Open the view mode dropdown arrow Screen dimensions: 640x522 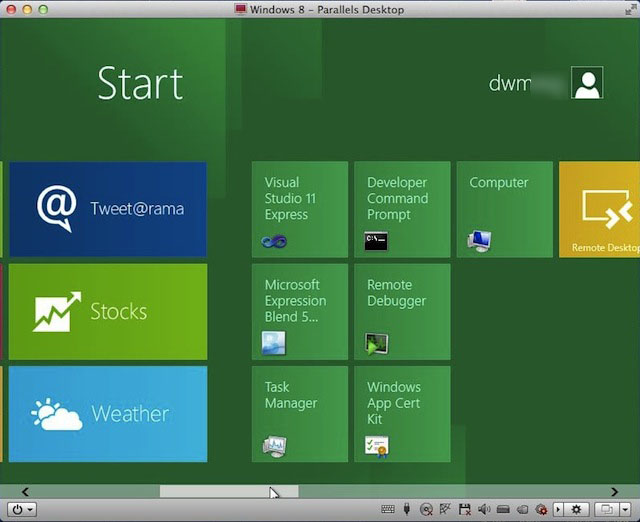point(625,509)
